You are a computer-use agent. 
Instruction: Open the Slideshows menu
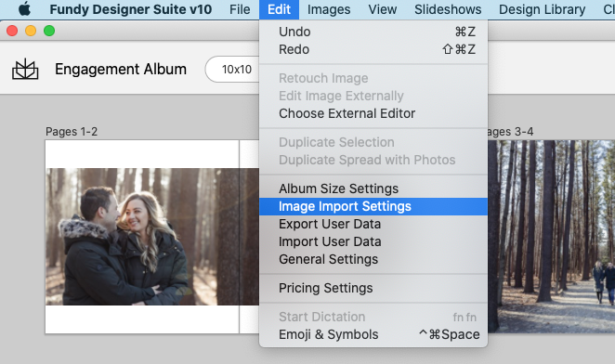pyautogui.click(x=448, y=9)
